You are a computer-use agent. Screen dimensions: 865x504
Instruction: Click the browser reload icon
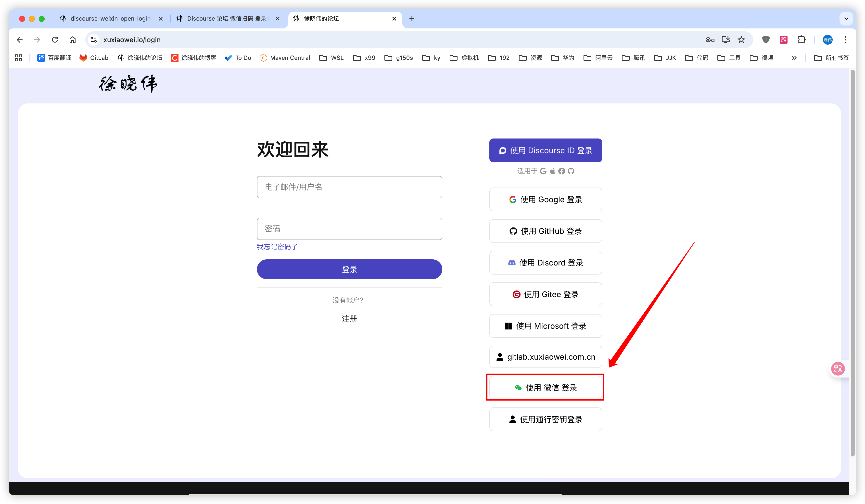tap(55, 40)
